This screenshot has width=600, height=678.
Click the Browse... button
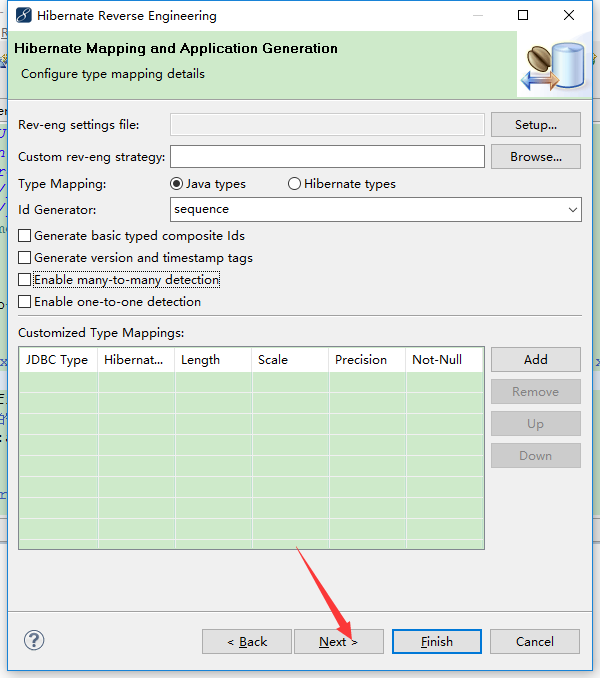pyautogui.click(x=536, y=157)
